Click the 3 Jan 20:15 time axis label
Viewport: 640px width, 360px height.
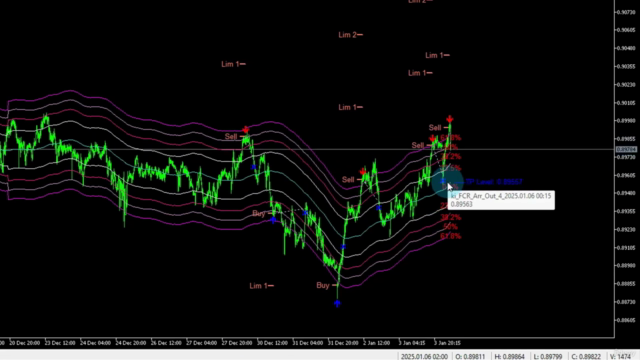click(x=447, y=343)
